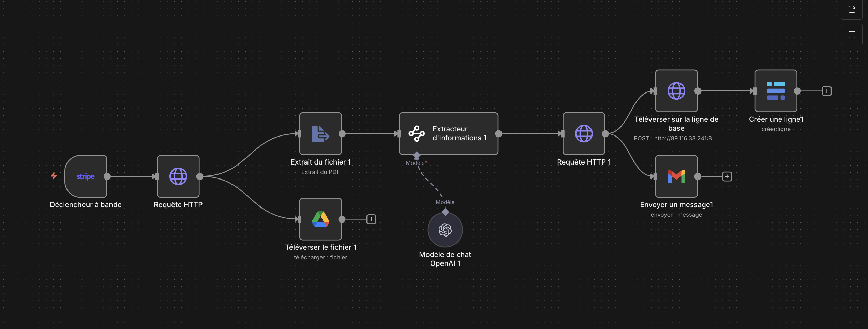
Task: Select the Stripe trigger node
Action: [x=86, y=176]
